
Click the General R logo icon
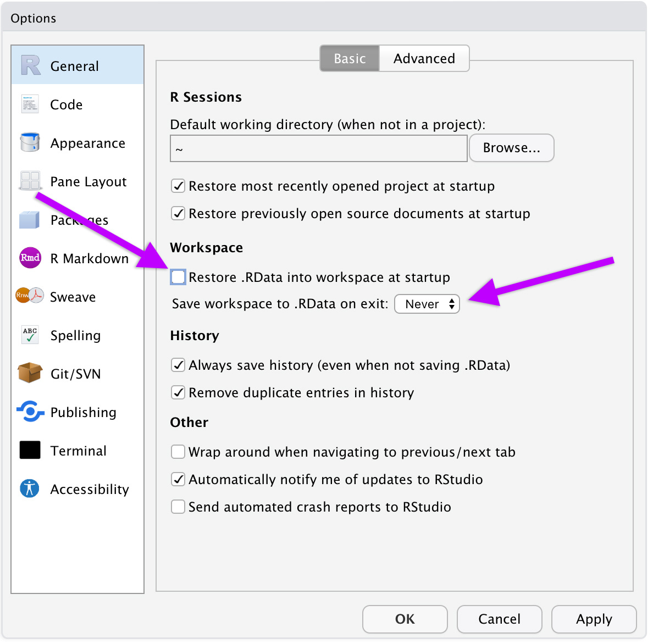(30, 65)
